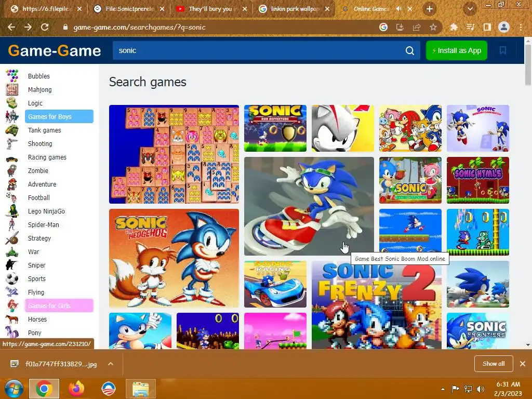This screenshot has height=399, width=532.
Task: Click the bookmark icon in site header
Action: tap(503, 50)
